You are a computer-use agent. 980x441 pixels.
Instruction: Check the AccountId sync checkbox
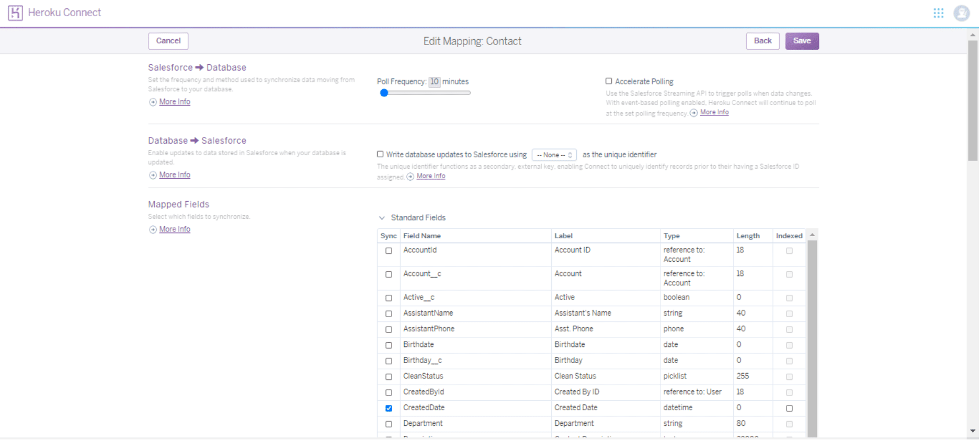point(389,251)
